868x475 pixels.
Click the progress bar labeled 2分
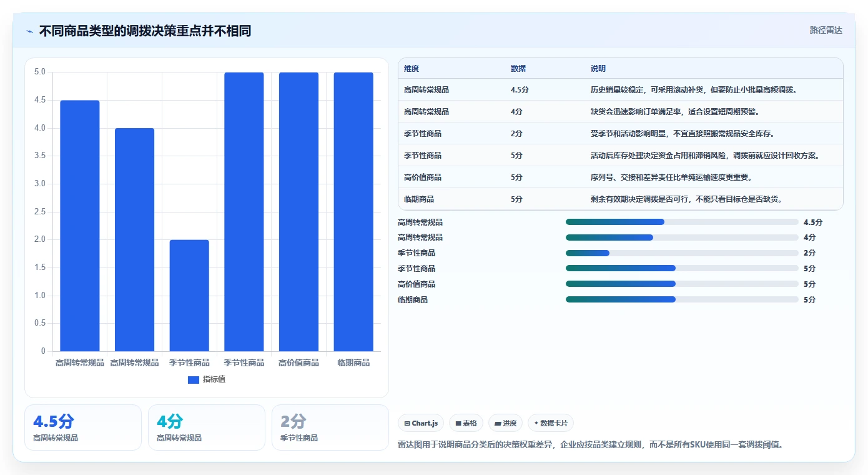(682, 253)
